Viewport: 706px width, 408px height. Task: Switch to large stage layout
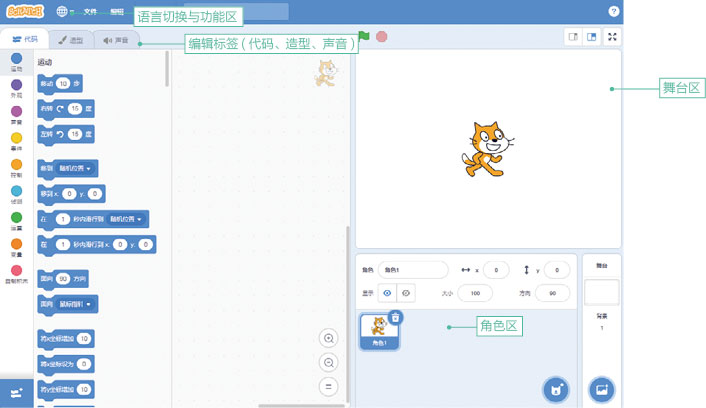[x=592, y=37]
